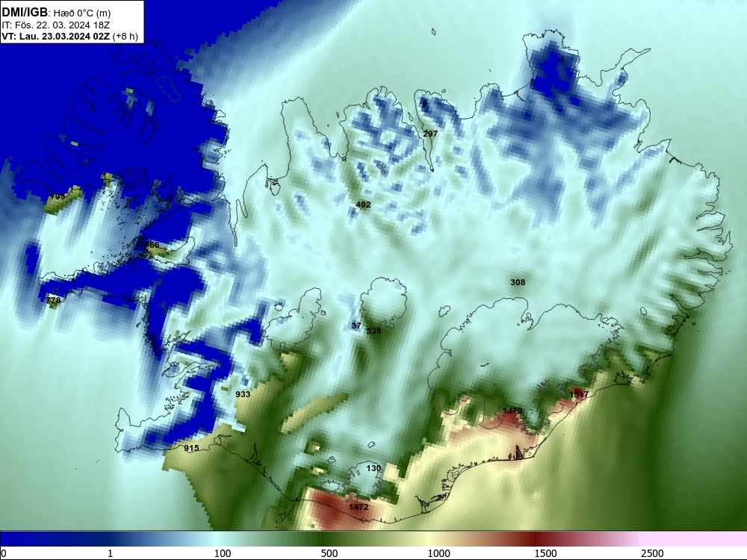Click the valid time 'VT: Lau. 23.03.2024 02Z'
This screenshot has height=560, width=747.
[x=56, y=37]
